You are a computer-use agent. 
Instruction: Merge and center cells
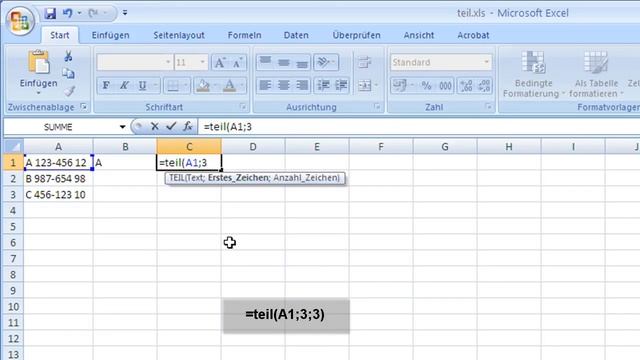[364, 86]
